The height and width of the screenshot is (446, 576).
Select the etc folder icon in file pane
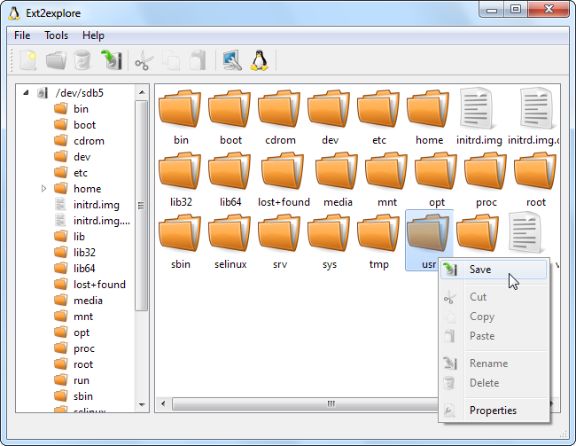click(x=379, y=109)
